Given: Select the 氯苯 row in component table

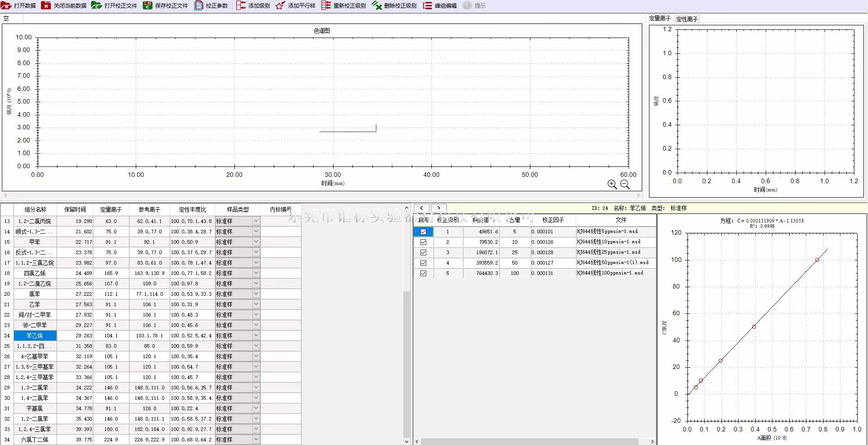Looking at the screenshot, I should point(35,294).
